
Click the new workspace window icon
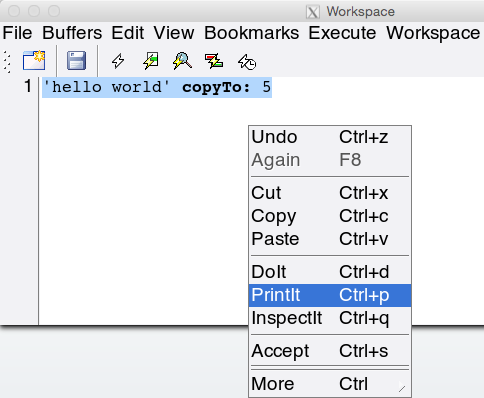point(34,60)
